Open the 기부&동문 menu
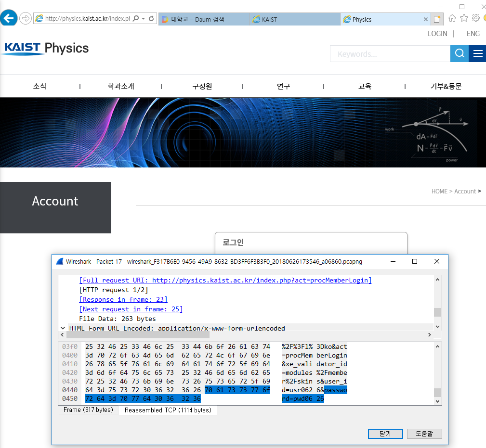 click(x=446, y=87)
